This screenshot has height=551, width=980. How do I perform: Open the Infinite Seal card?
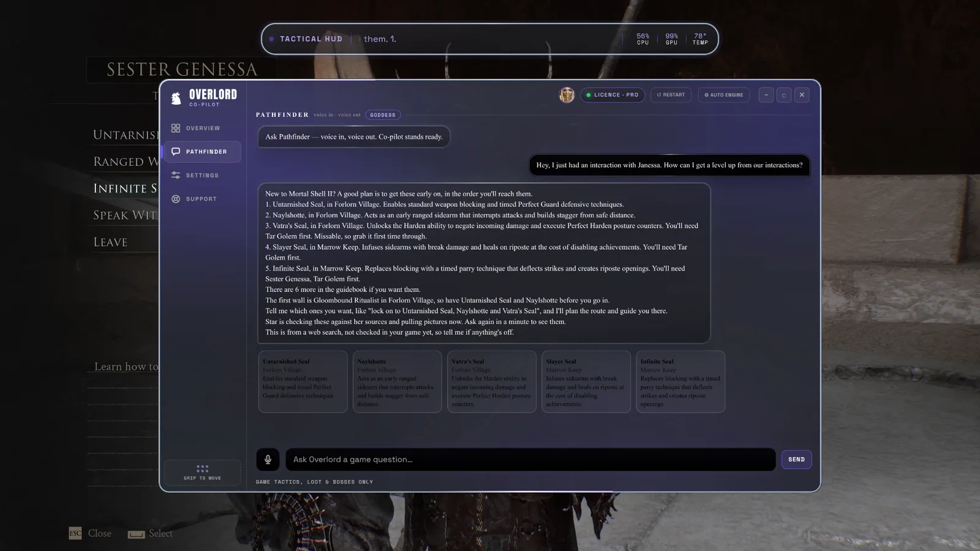tap(680, 381)
